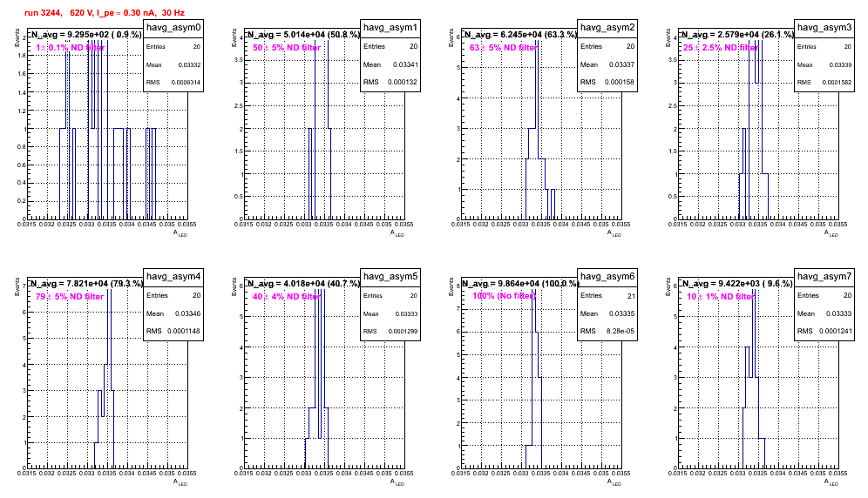This screenshot has width=868, height=498.
Task: Click RMS value 0.0001299 in havg_asym5
Action: (x=403, y=332)
